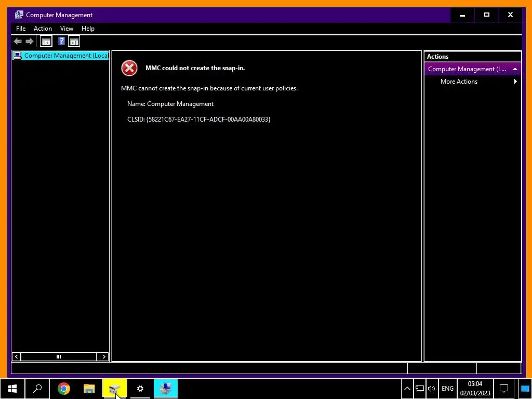Click the blue icon at the taskbar's end
This screenshot has width=532, height=399.
point(525,389)
